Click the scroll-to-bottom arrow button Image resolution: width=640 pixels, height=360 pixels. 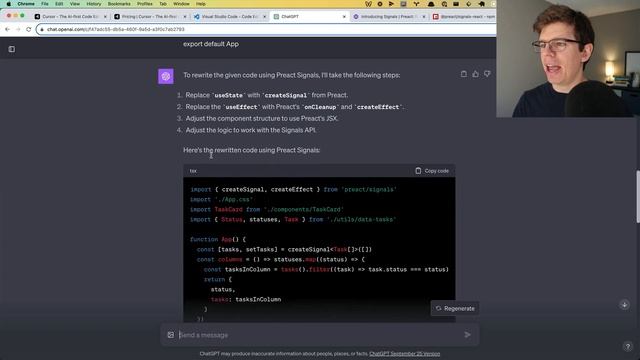tap(624, 304)
